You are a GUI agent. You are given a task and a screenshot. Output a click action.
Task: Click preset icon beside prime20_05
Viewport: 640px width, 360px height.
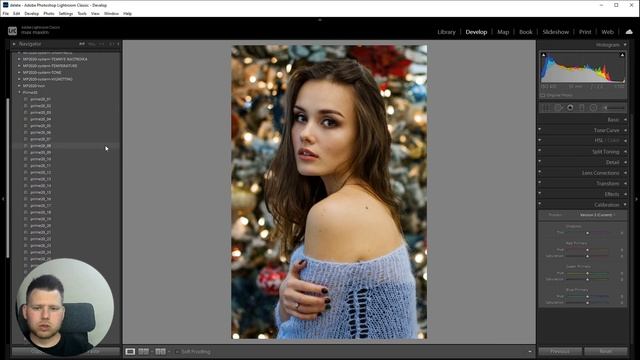point(26,126)
